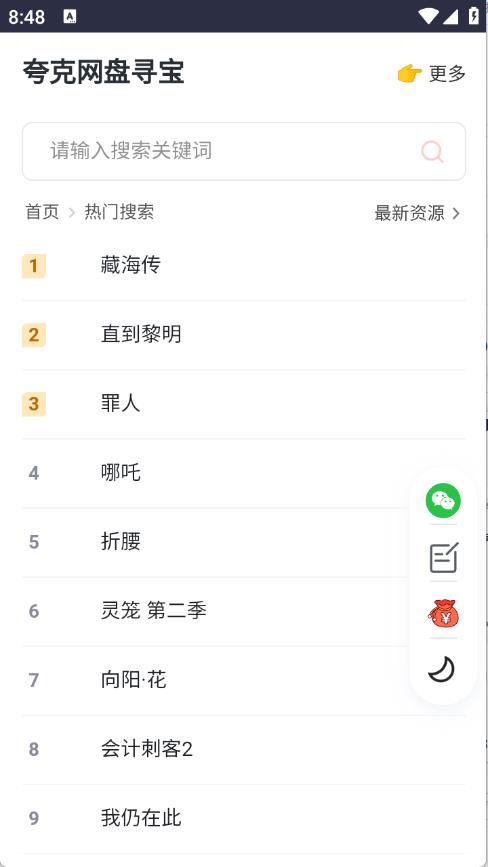The image size is (488, 867).
Task: Open the feedback note icon
Action: (443, 557)
